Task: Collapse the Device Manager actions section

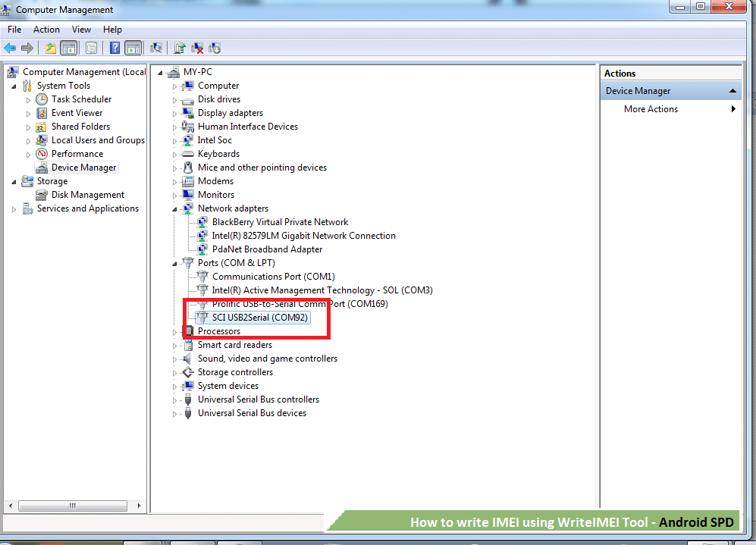Action: click(x=732, y=91)
